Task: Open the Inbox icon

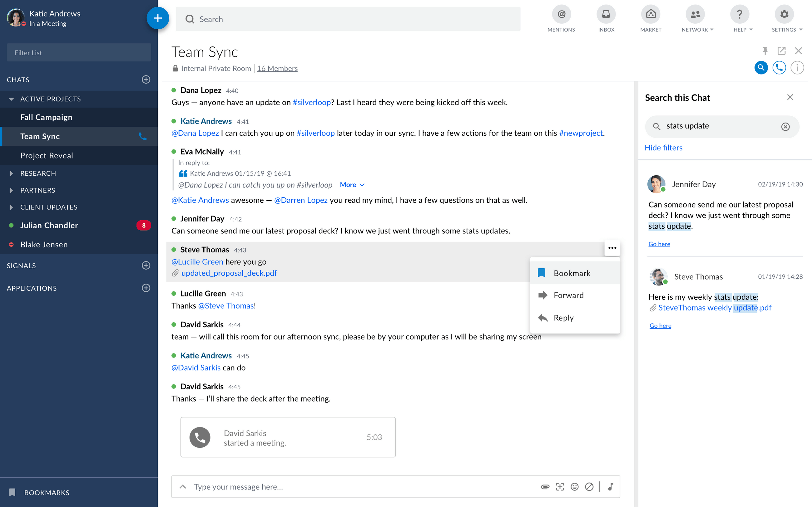Action: pos(606,15)
